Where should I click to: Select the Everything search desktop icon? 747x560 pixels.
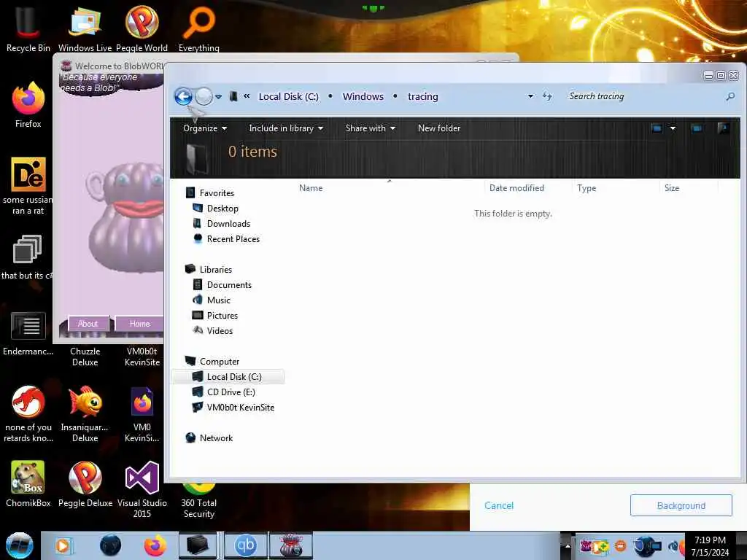click(198, 29)
